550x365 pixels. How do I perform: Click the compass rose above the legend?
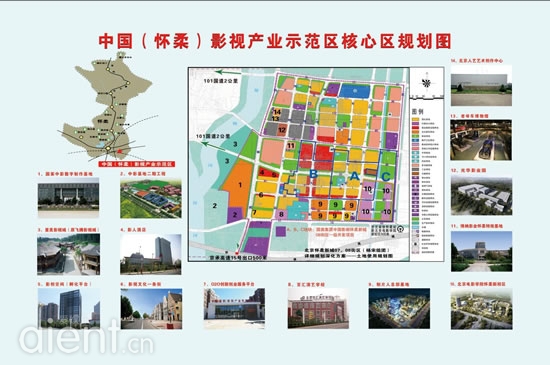tap(427, 83)
